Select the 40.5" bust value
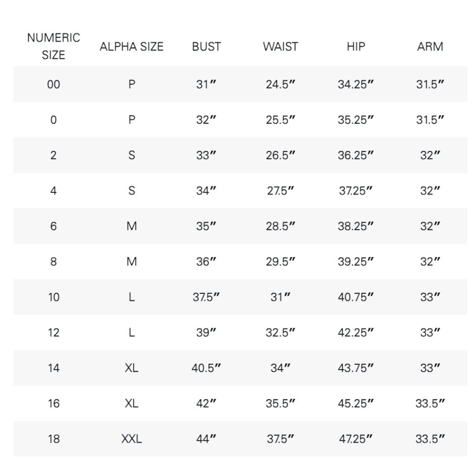Screen dimensions: 476x476 (206, 368)
